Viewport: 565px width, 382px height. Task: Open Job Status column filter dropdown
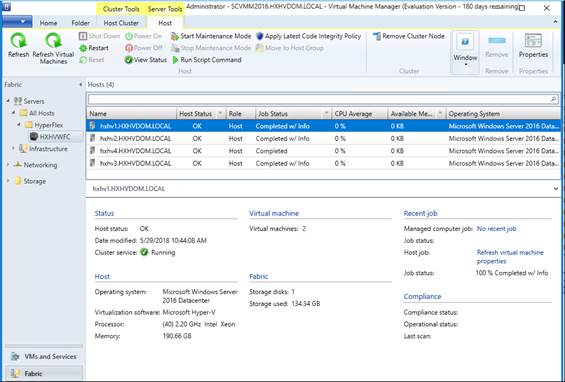(326, 114)
